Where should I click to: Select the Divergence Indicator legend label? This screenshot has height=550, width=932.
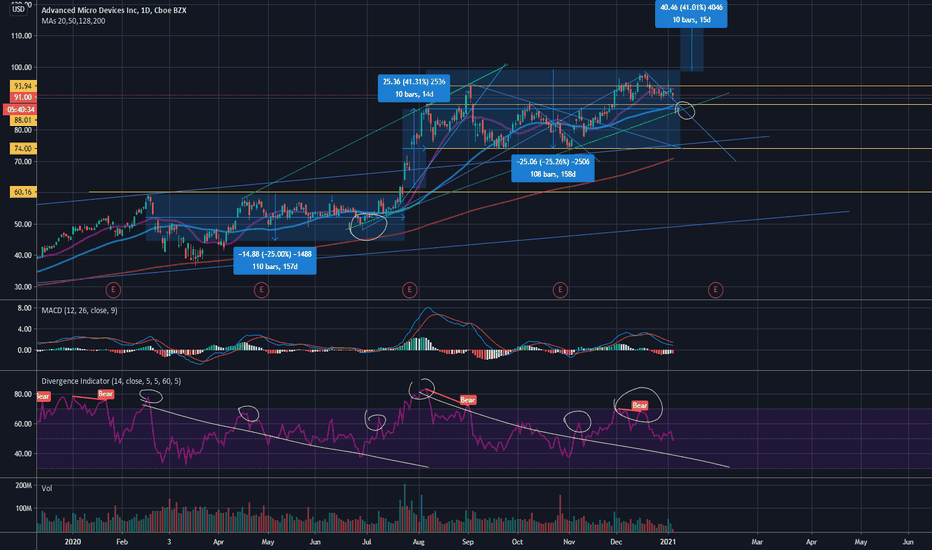[x=111, y=381]
